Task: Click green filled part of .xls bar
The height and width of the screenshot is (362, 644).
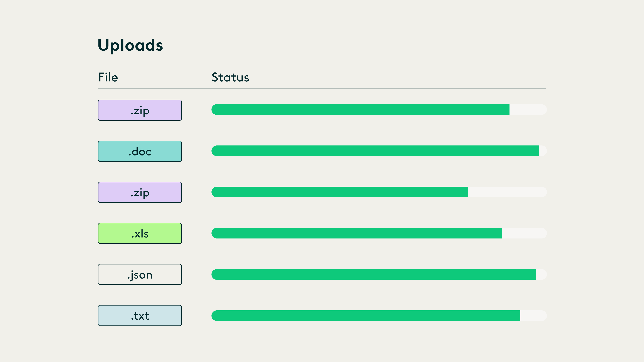Action: point(356,233)
